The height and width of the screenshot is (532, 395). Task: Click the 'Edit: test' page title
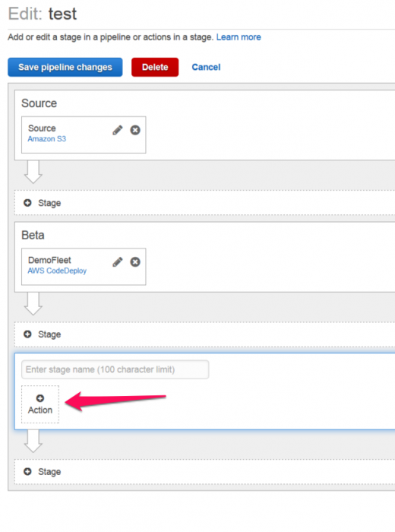pos(43,14)
